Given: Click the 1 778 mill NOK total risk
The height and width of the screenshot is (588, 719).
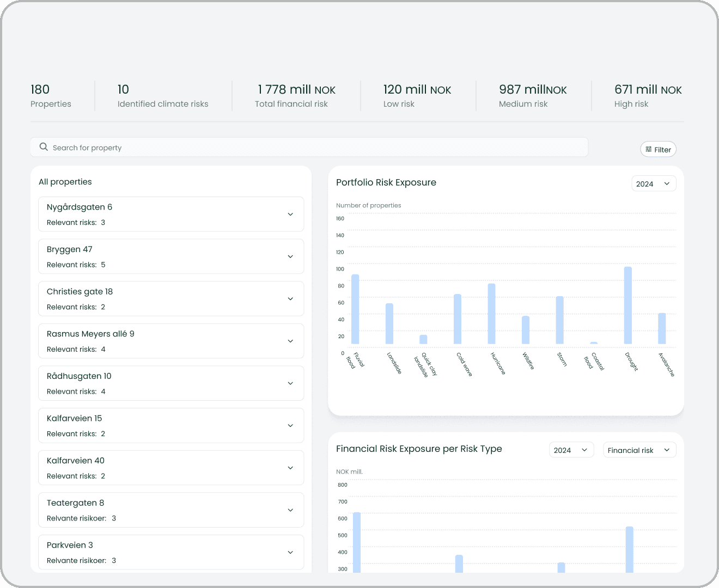Looking at the screenshot, I should (x=296, y=96).
